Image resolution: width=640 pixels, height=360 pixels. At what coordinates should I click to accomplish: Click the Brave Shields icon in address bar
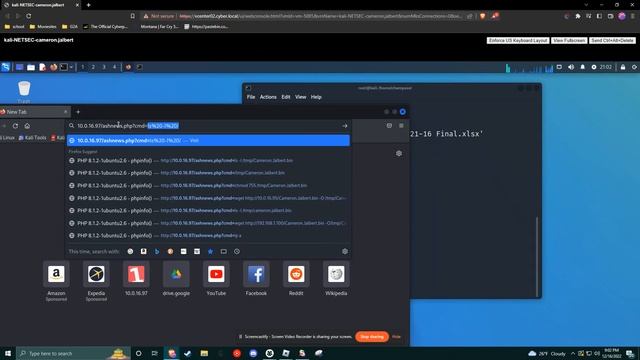coord(483,16)
